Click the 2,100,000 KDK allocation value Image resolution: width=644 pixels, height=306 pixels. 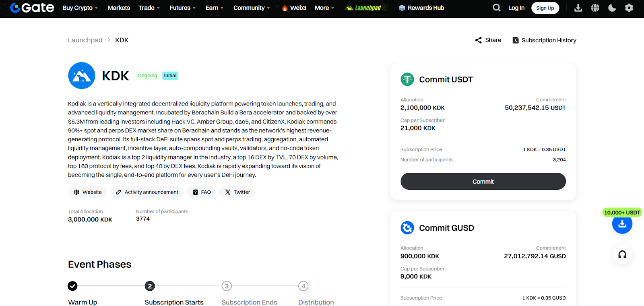(423, 108)
